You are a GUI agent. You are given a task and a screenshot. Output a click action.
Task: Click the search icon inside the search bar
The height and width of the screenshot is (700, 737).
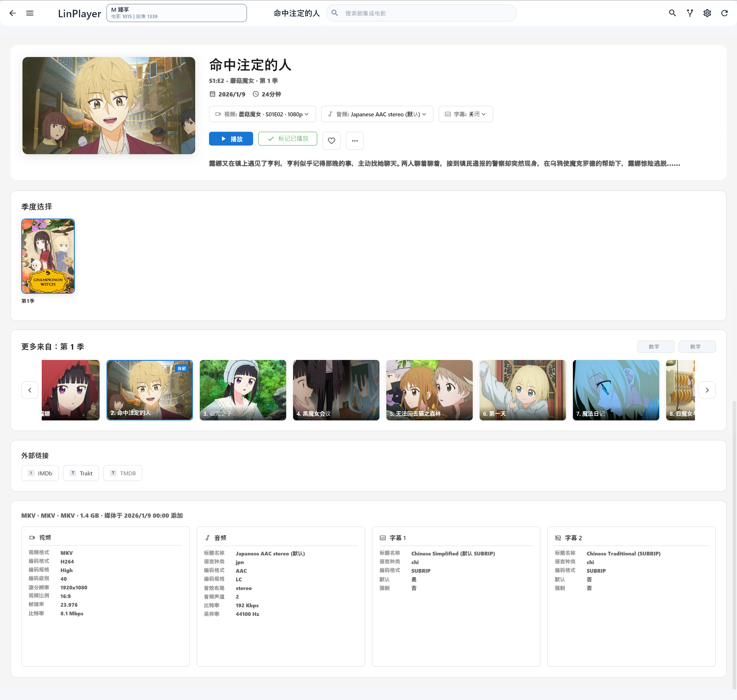pyautogui.click(x=335, y=12)
